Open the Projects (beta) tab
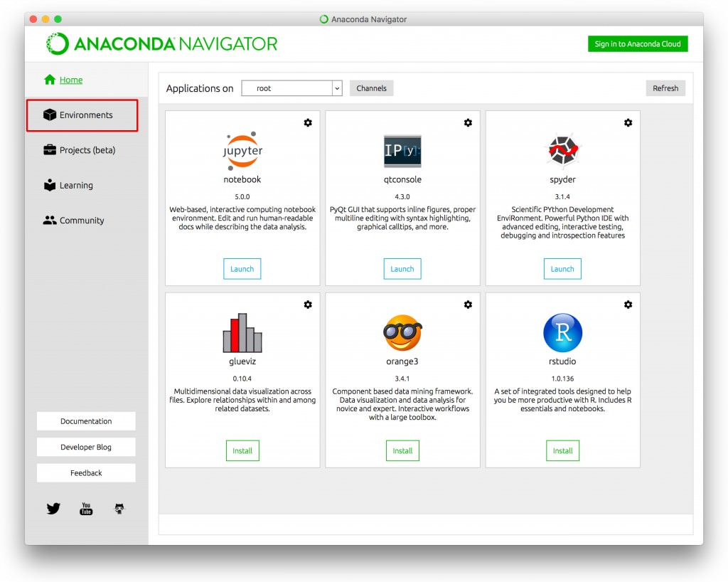This screenshot has height=582, width=728. coord(87,150)
